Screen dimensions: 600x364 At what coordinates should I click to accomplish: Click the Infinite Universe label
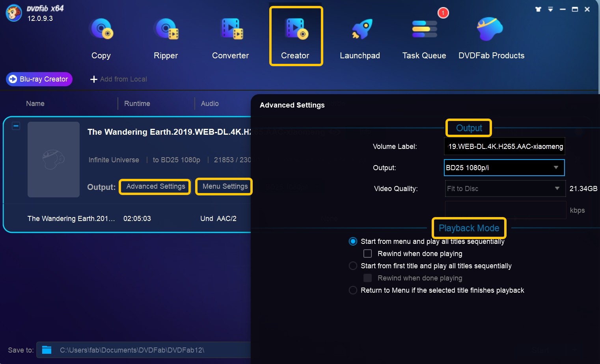point(114,160)
